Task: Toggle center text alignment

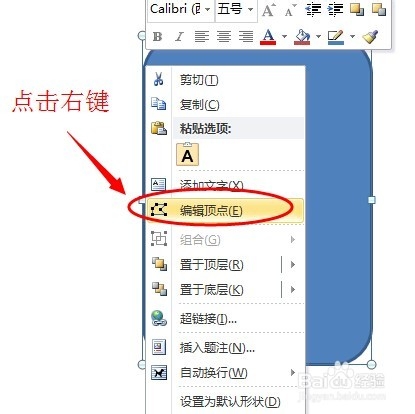Action: (224, 36)
